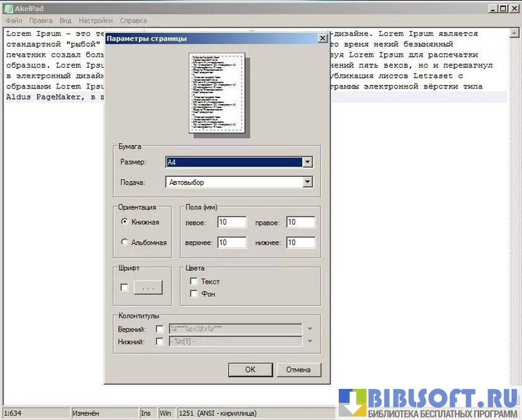The image size is (522, 420).
Task: Toggle the Фон color checkbox
Action: tap(194, 294)
